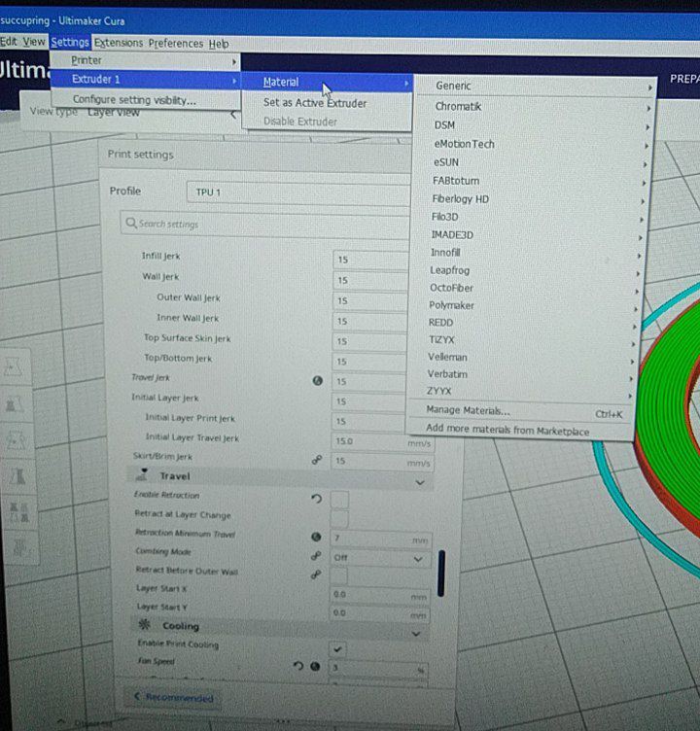Viewport: 700px width, 731px height.
Task: Toggle Retract Before Outer Wall checkbox
Action: click(x=338, y=576)
